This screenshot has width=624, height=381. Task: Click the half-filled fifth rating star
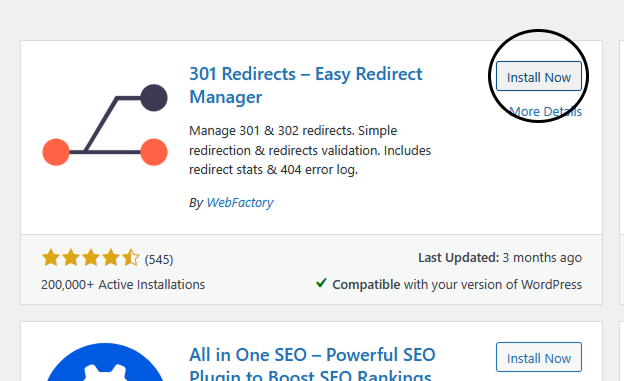coord(131,258)
